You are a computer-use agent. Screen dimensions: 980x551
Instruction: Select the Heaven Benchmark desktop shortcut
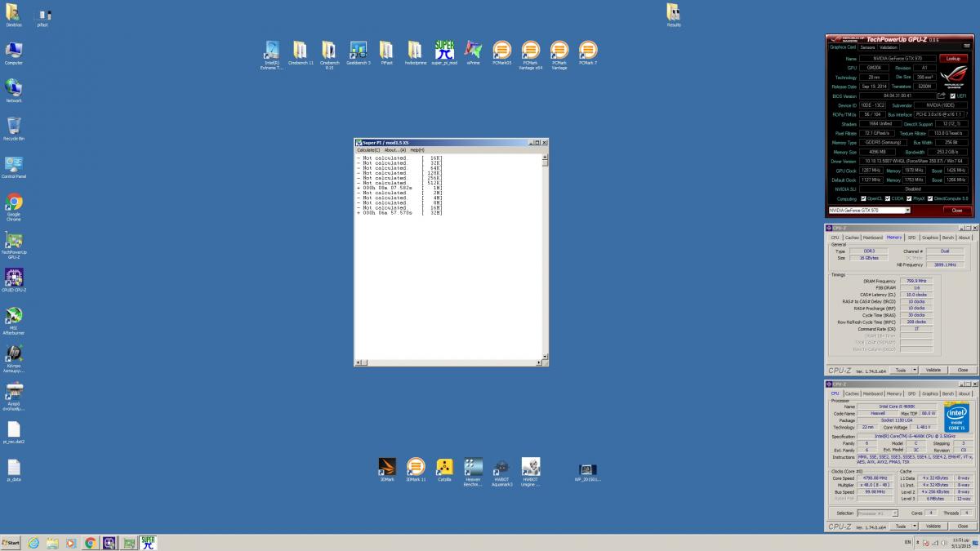click(473, 473)
